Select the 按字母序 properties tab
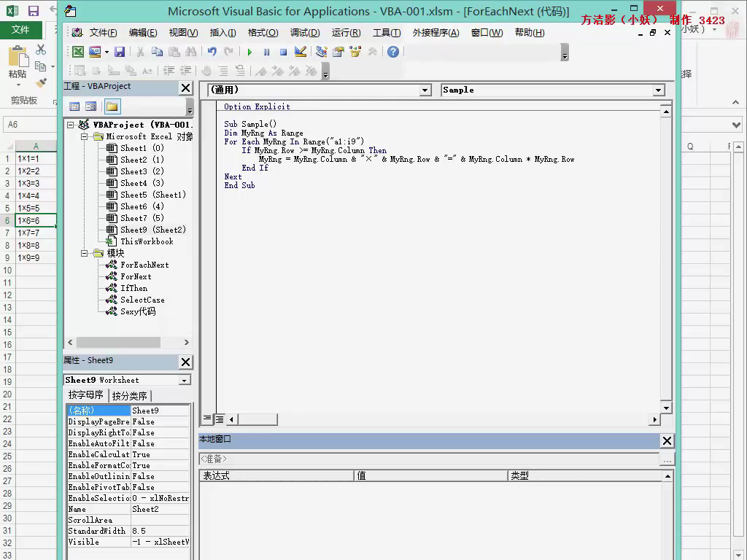 tap(86, 395)
